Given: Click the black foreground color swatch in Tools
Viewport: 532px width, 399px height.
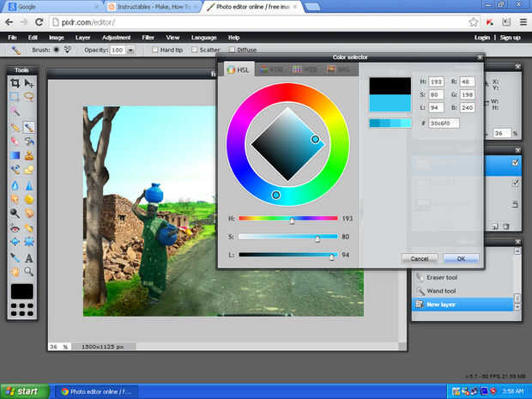Looking at the screenshot, I should [22, 292].
